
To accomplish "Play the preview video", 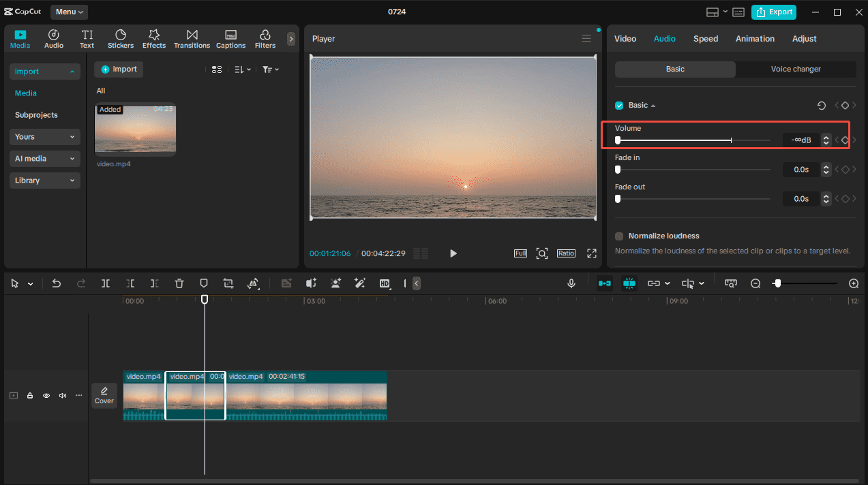I will click(x=453, y=253).
